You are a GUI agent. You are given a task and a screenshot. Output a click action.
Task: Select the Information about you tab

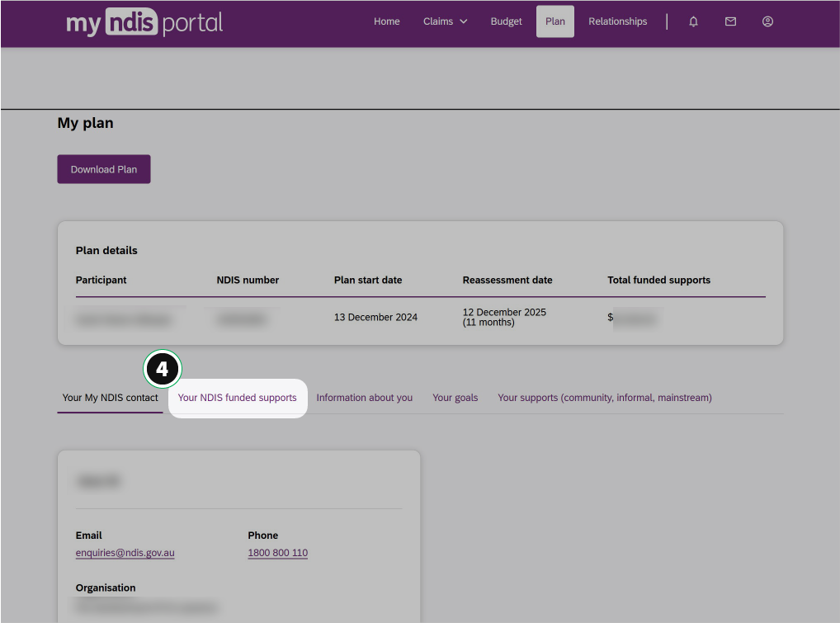point(364,398)
